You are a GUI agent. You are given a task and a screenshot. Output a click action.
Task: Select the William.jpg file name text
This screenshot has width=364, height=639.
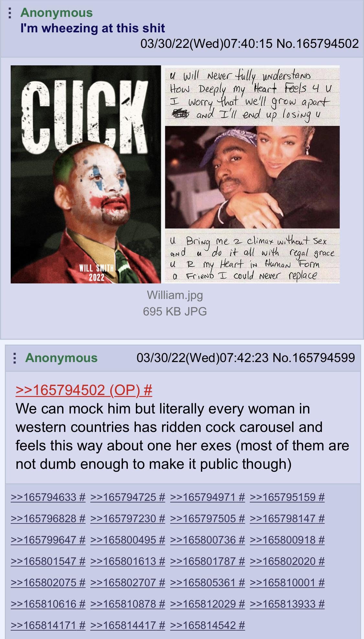(x=175, y=295)
